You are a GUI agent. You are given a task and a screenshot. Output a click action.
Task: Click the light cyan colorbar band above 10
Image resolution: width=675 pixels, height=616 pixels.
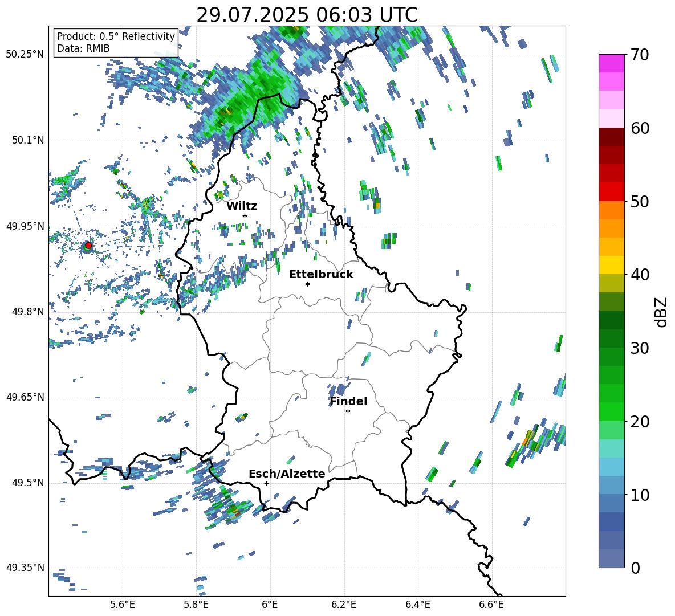(612, 467)
